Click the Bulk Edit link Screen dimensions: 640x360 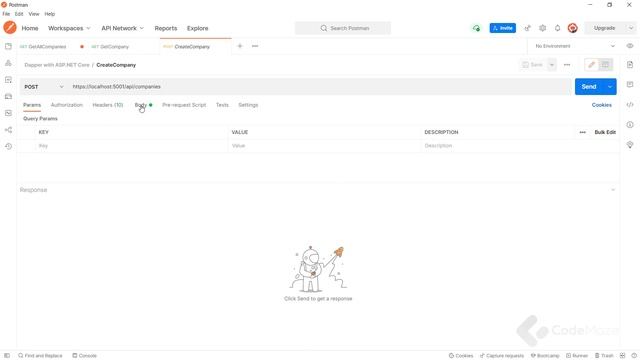point(605,132)
